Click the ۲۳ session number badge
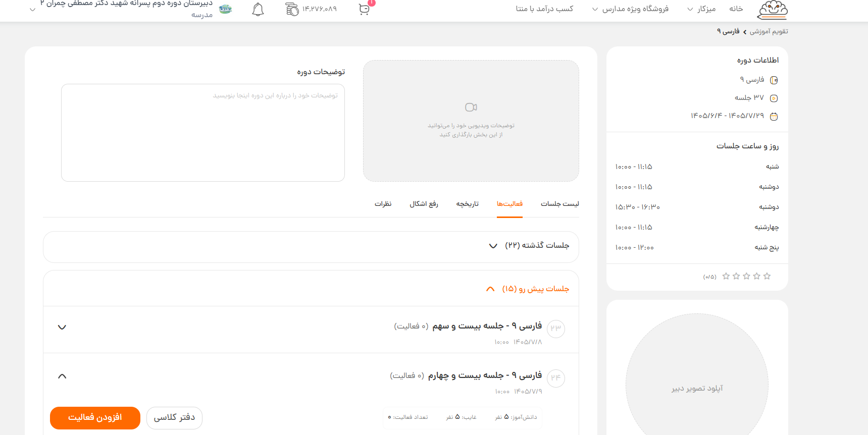 (556, 329)
